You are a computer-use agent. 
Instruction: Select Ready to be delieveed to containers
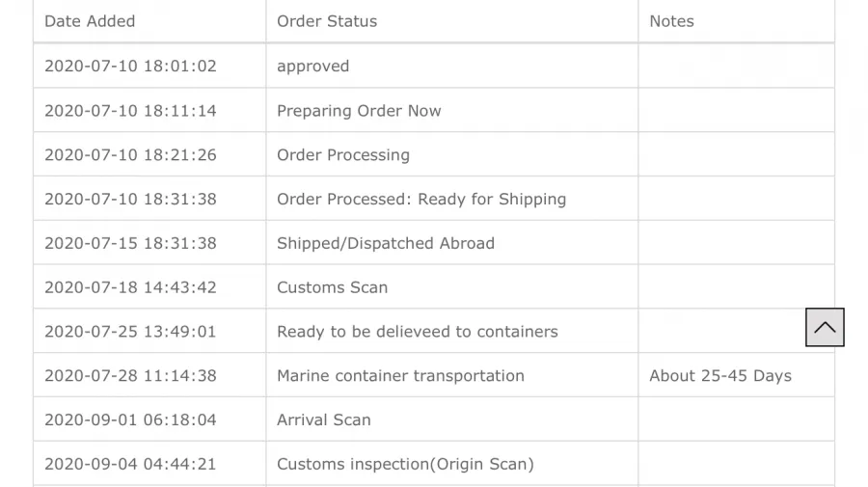coord(418,332)
